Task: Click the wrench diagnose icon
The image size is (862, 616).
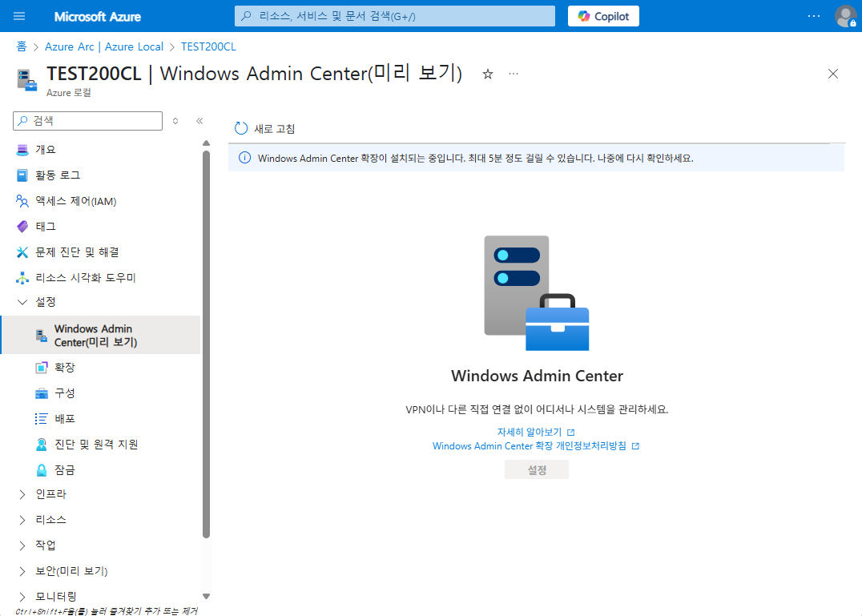Action: pyautogui.click(x=22, y=252)
